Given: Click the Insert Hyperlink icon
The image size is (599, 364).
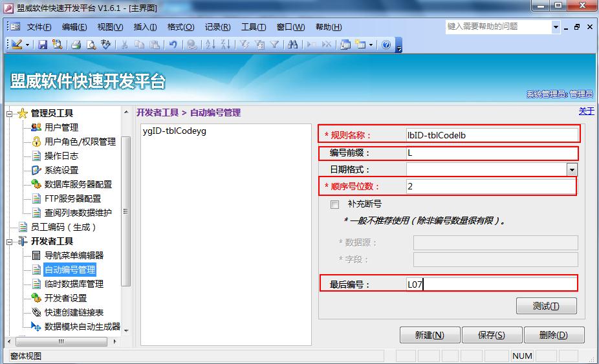Looking at the screenshot, I should [x=191, y=45].
